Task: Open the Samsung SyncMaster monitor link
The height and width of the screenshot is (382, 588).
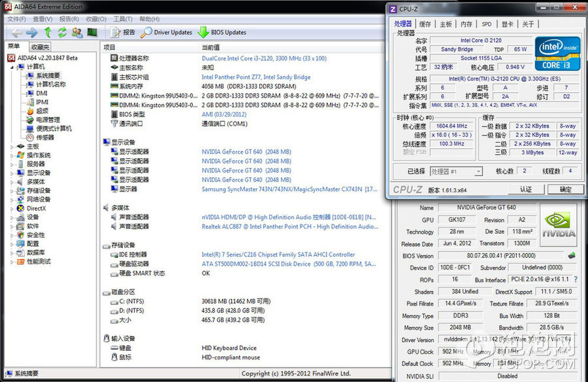Action: 289,189
